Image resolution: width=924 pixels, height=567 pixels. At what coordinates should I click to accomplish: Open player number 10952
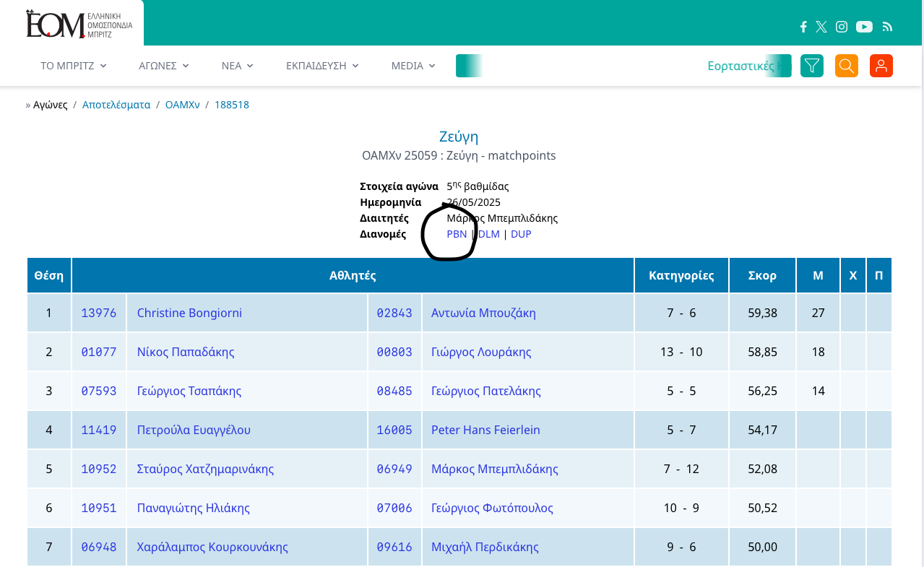coord(99,469)
